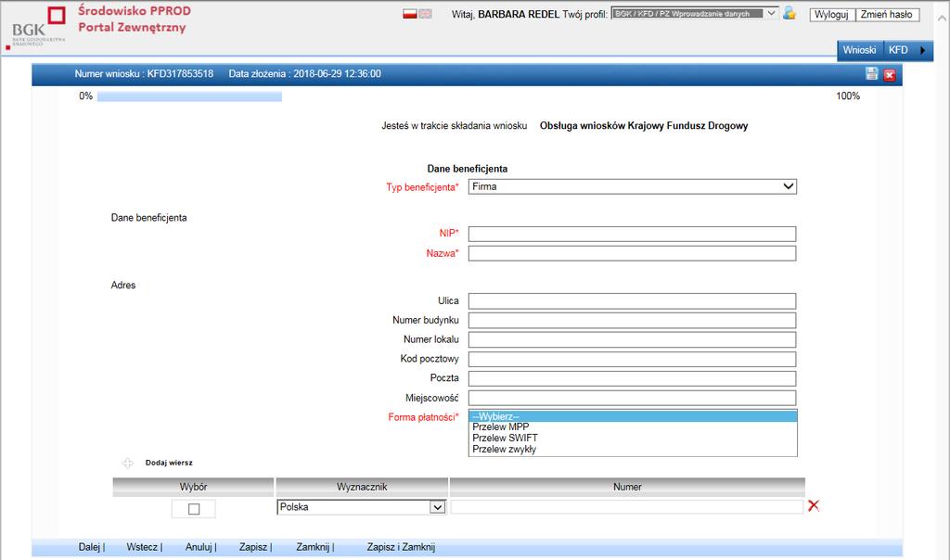Click into the NIP input field
The image size is (950, 560).
[x=632, y=234]
